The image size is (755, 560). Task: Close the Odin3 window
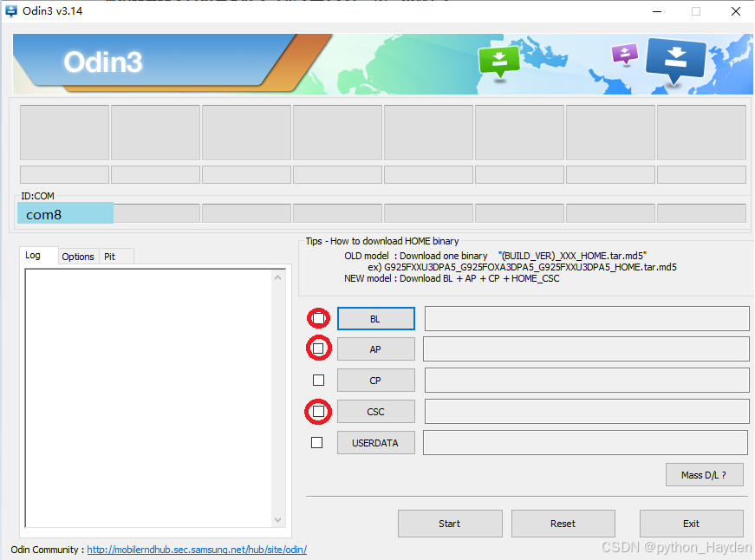(x=735, y=11)
